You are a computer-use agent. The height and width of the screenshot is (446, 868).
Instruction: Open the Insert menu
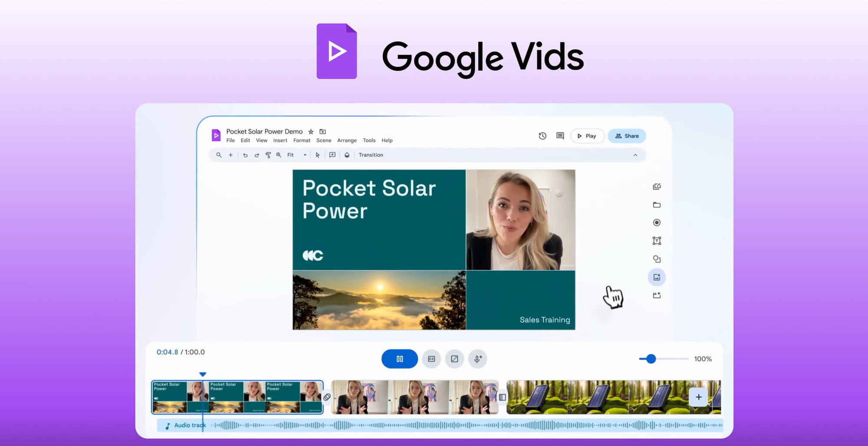click(280, 140)
